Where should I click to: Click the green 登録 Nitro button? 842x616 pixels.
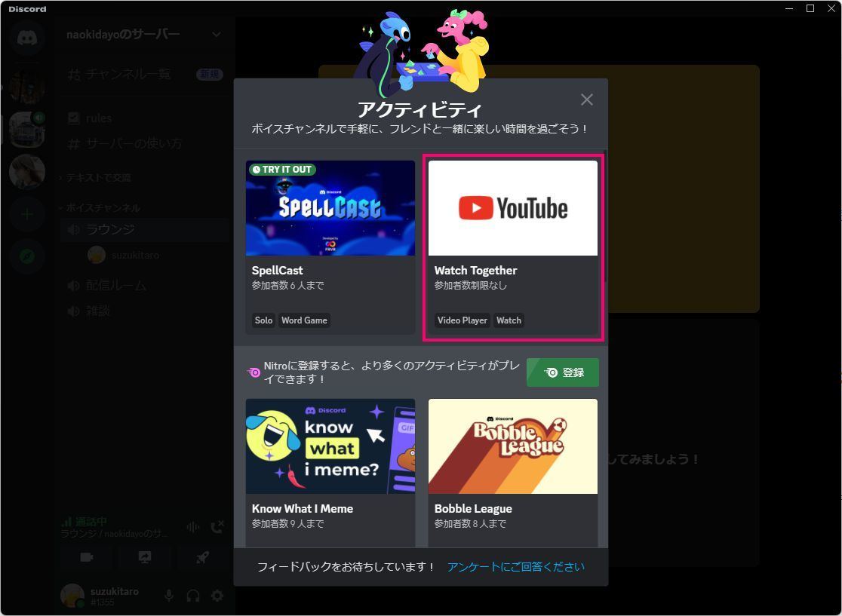tap(563, 372)
